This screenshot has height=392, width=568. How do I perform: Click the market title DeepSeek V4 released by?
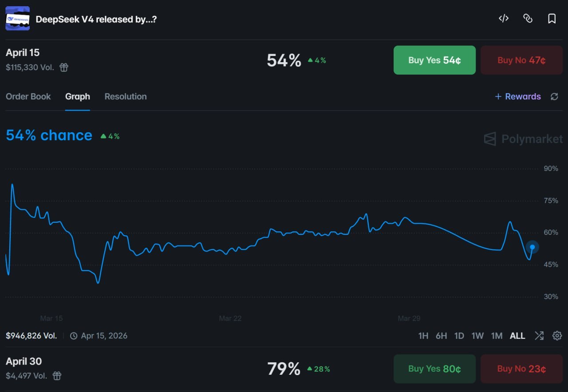pyautogui.click(x=96, y=20)
